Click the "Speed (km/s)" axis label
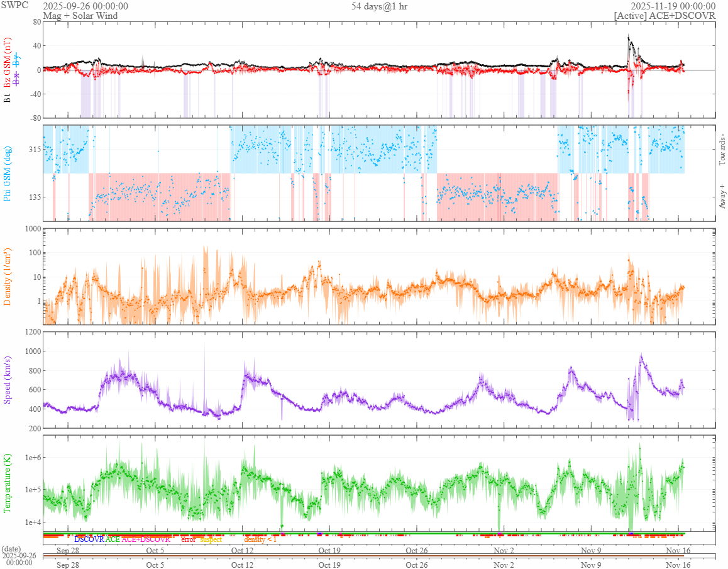 coord(7,380)
